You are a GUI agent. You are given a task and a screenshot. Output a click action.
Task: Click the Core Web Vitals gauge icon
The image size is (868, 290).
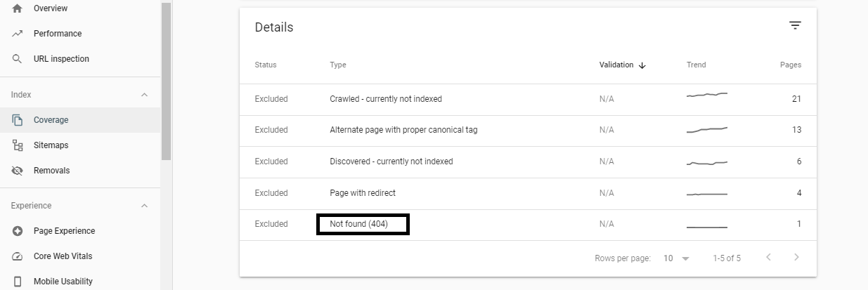18,256
